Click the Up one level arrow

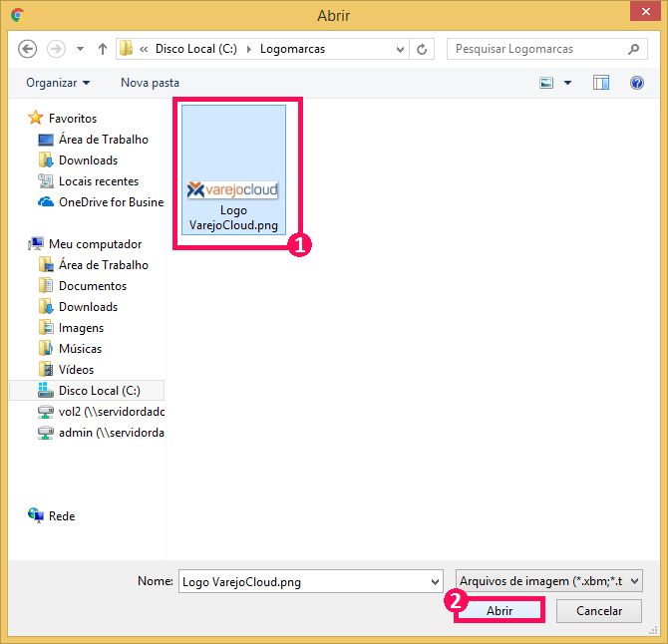103,49
